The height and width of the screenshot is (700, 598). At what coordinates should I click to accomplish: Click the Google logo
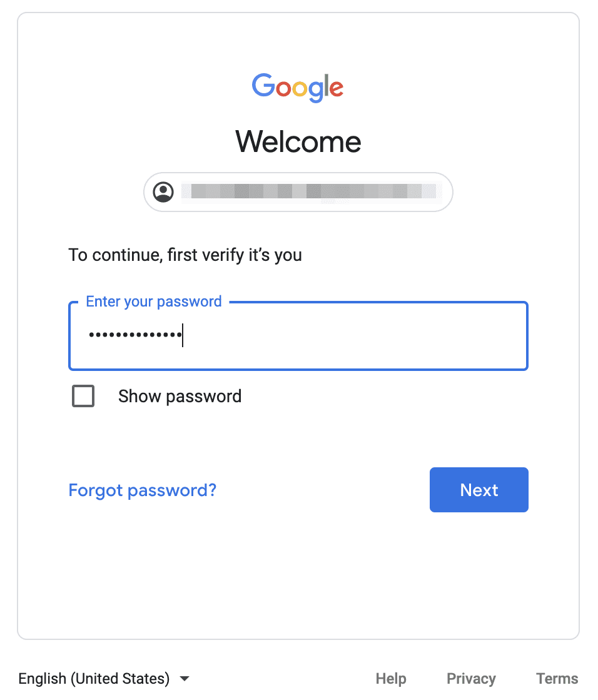(x=298, y=88)
